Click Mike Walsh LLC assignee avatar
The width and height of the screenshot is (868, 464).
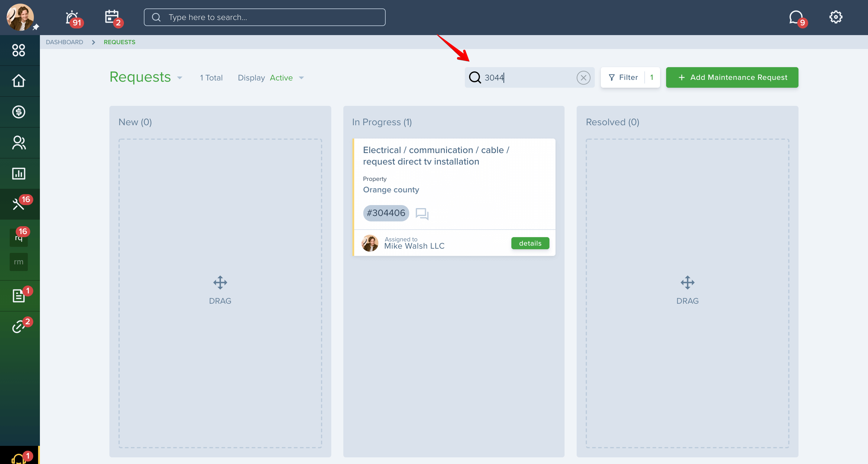370,243
